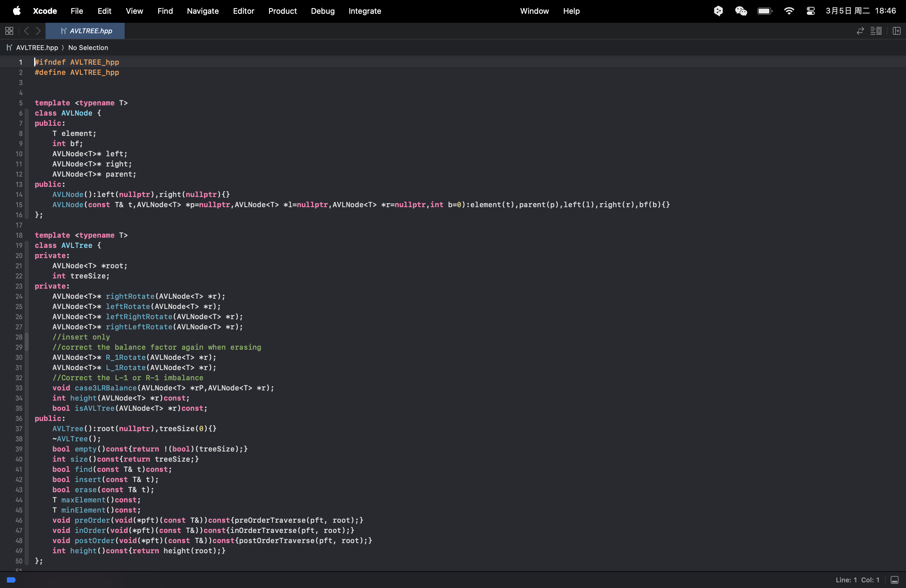Click the WeChat menu bar icon
The width and height of the screenshot is (906, 588).
coord(741,11)
